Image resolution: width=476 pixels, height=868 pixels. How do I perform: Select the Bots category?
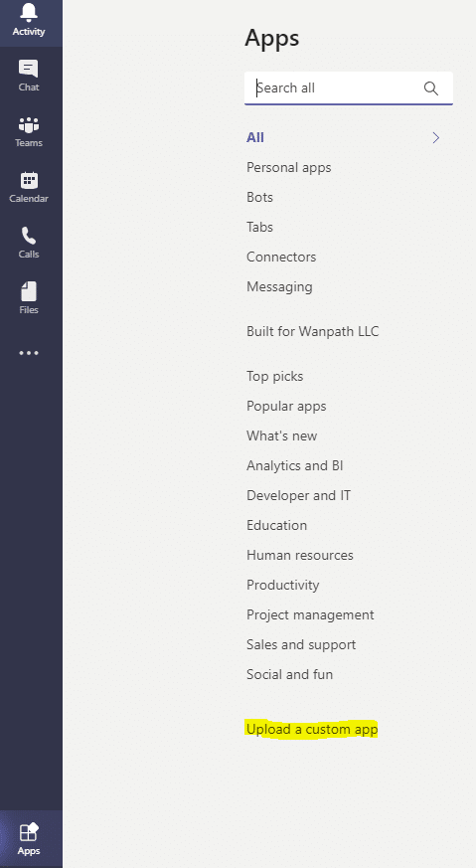tap(259, 197)
